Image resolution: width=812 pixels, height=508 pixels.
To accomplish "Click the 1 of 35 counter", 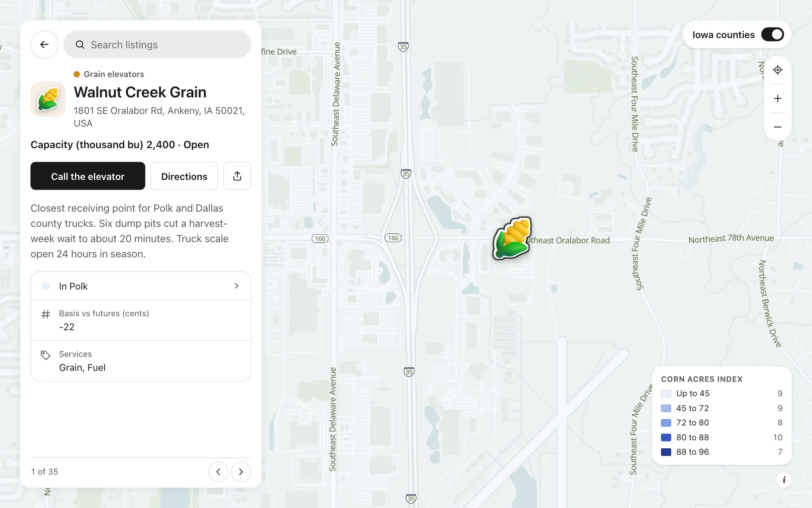I will [x=44, y=472].
